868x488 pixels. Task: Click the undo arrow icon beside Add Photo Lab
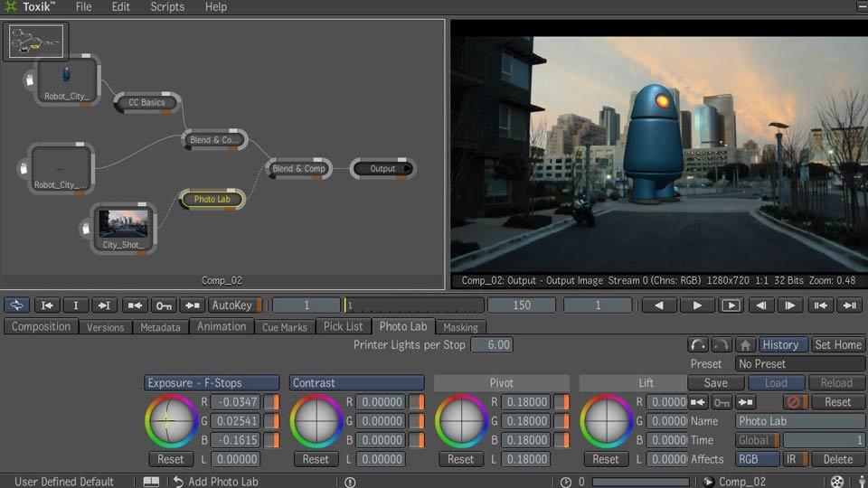[178, 482]
